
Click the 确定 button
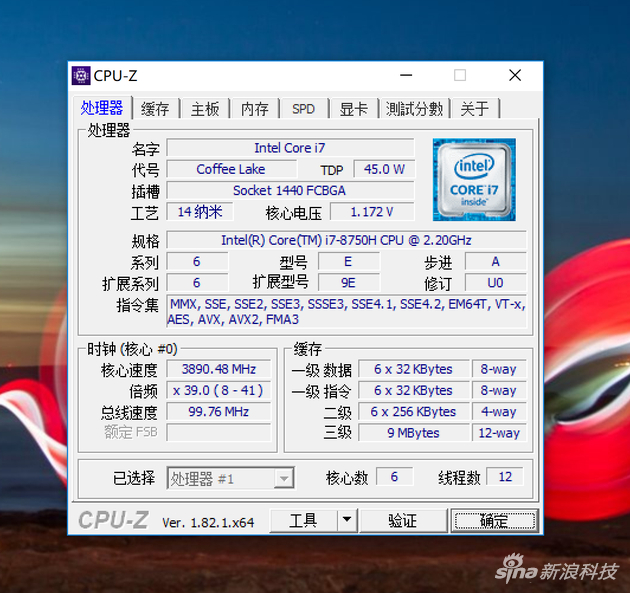[x=494, y=521]
